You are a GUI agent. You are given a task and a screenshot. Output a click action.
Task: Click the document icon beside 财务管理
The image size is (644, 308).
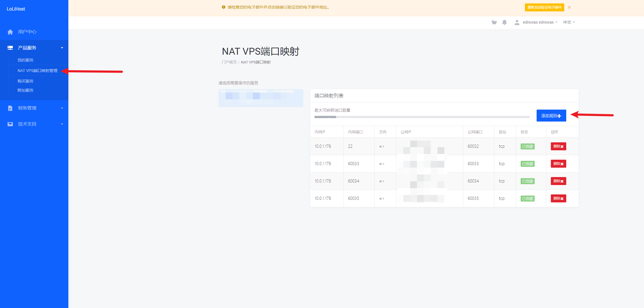10,108
